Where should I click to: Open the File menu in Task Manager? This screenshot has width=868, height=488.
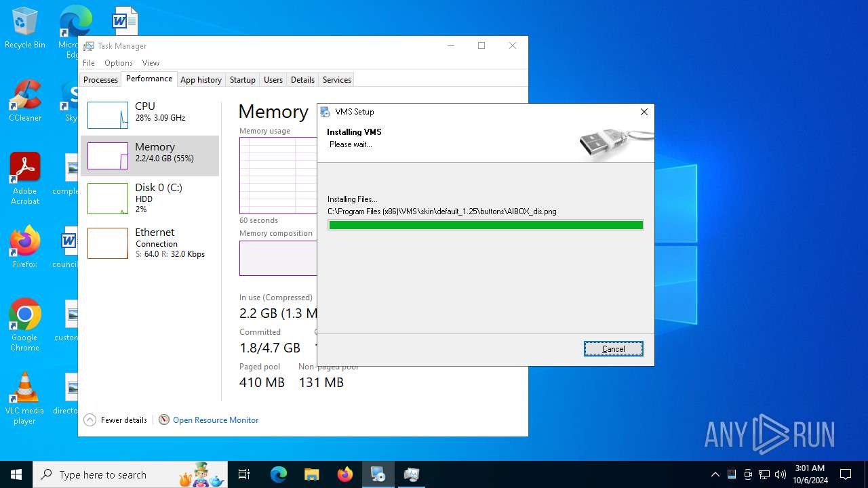coord(89,63)
